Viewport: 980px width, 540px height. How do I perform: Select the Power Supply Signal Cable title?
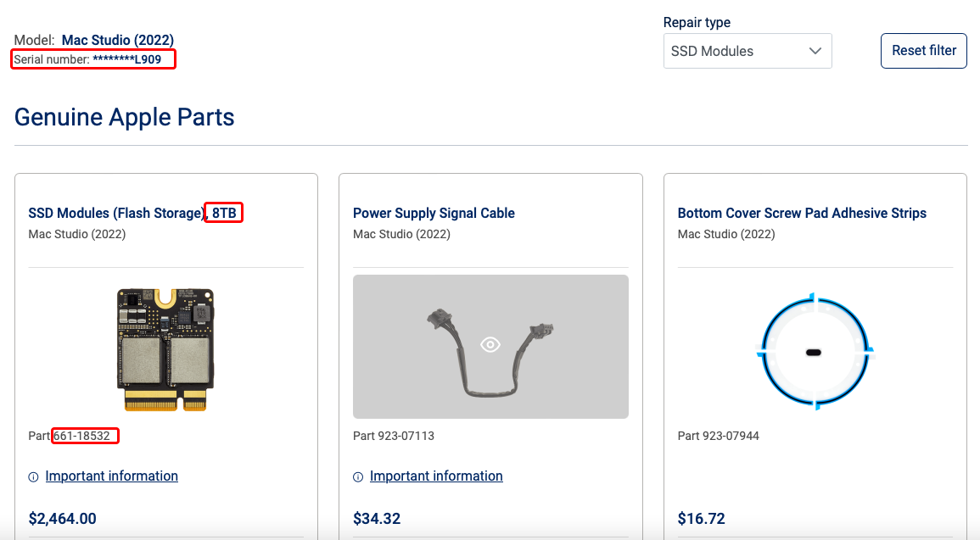434,213
